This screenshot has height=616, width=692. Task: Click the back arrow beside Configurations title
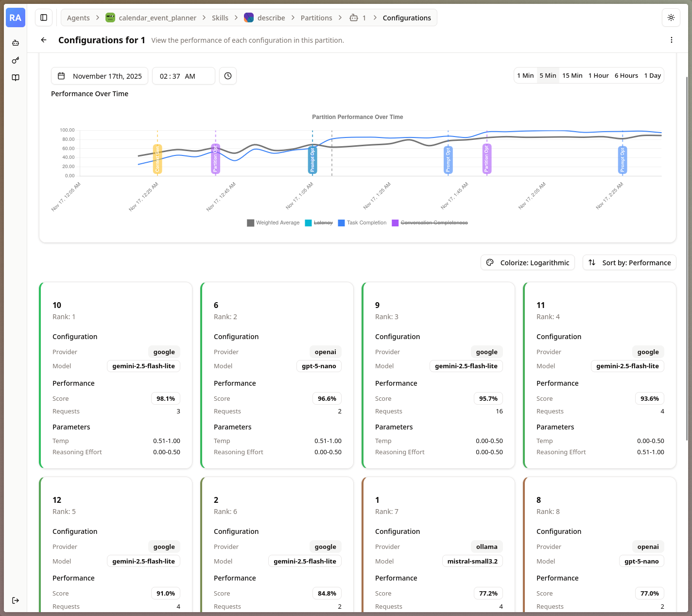44,40
